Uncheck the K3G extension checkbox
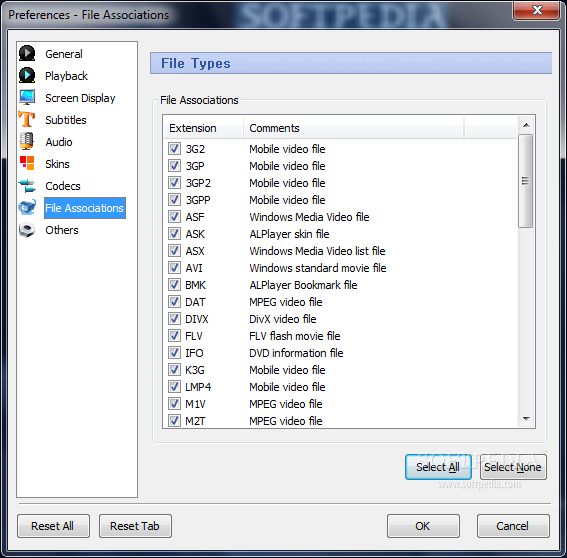 point(174,370)
